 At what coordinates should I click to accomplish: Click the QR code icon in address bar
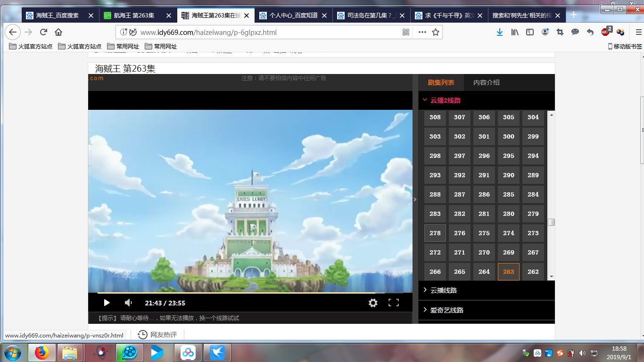(406, 32)
